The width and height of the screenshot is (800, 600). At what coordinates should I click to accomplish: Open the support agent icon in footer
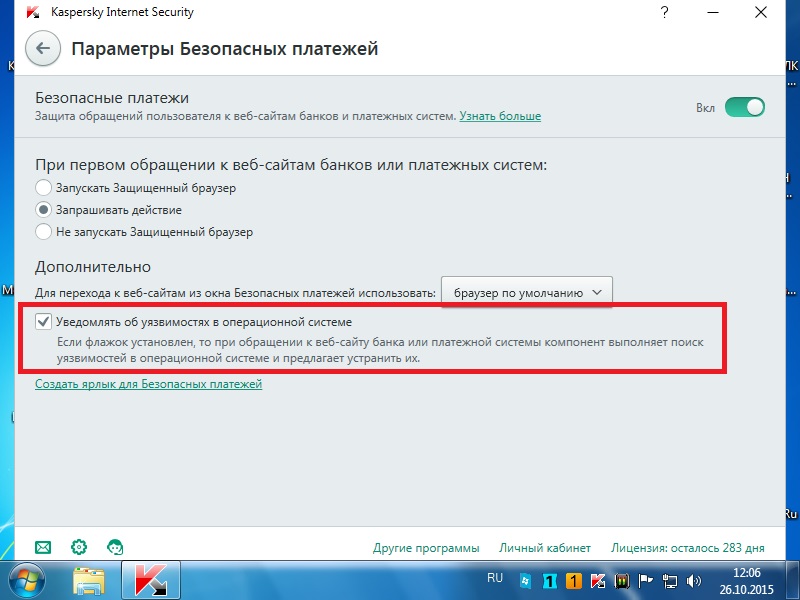point(115,547)
